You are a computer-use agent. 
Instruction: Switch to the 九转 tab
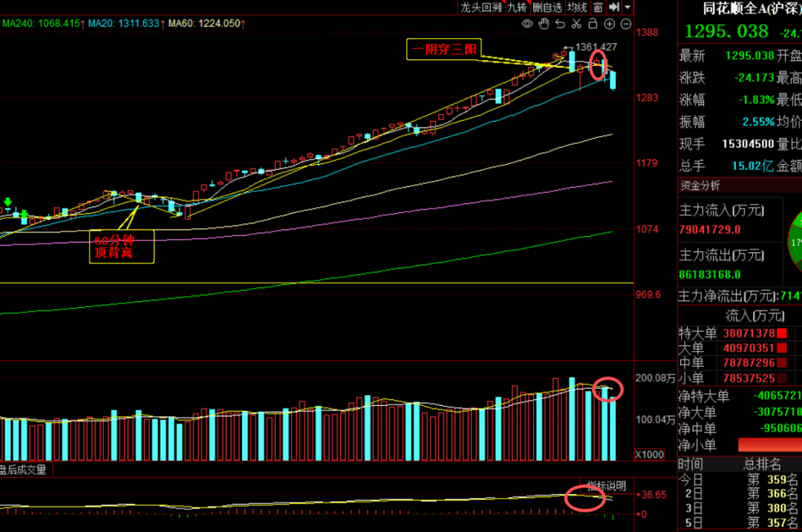pyautogui.click(x=517, y=7)
